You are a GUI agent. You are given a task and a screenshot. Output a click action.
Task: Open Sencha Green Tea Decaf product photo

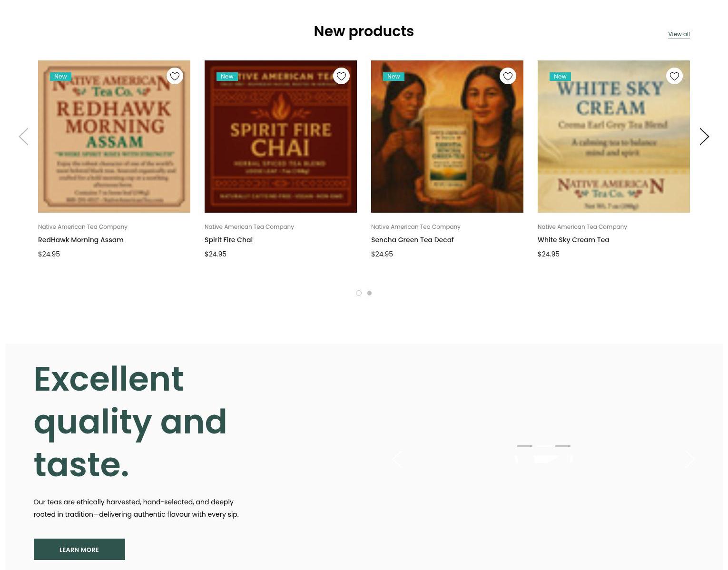pyautogui.click(x=447, y=137)
